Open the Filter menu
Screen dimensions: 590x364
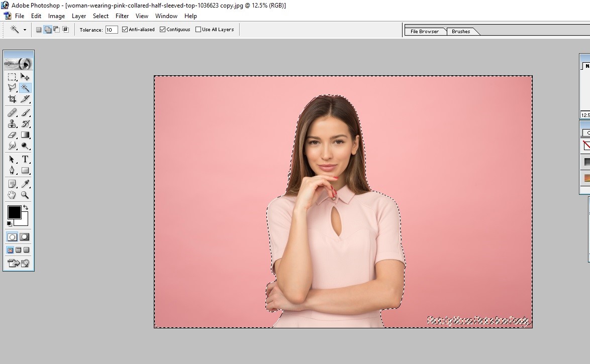(x=122, y=16)
